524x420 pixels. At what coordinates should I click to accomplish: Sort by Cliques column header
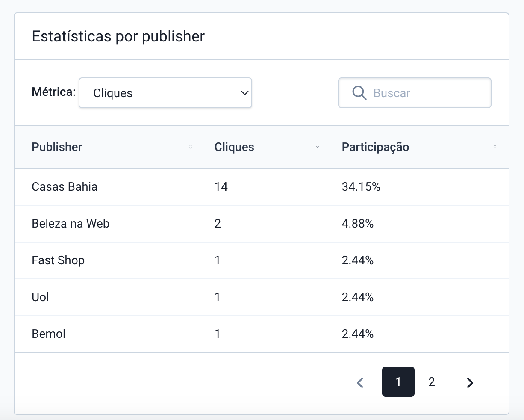[234, 147]
